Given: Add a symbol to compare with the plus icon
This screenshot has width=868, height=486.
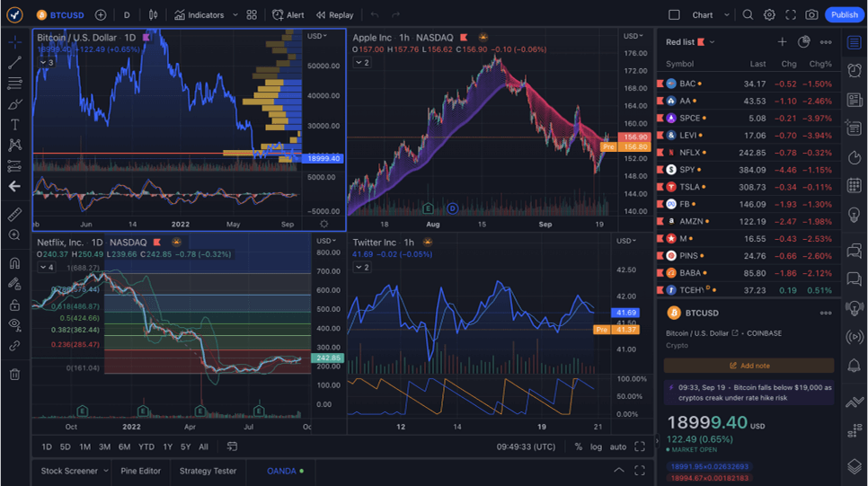Looking at the screenshot, I should click(101, 15).
